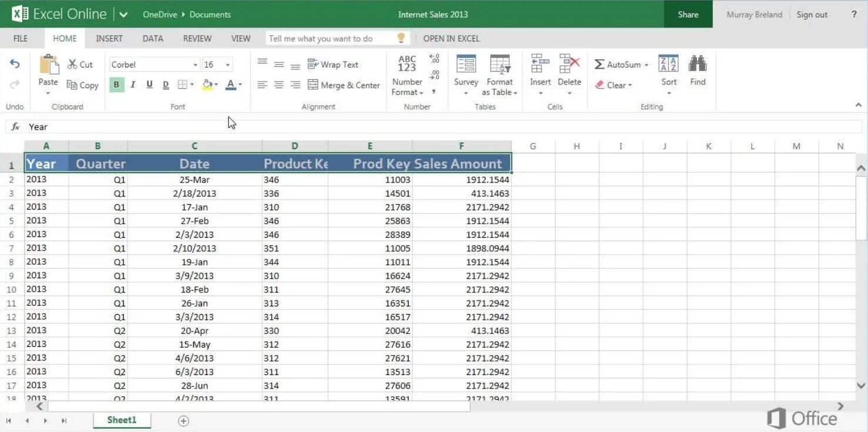The height and width of the screenshot is (432, 868).
Task: Toggle bold formatting
Action: [116, 85]
